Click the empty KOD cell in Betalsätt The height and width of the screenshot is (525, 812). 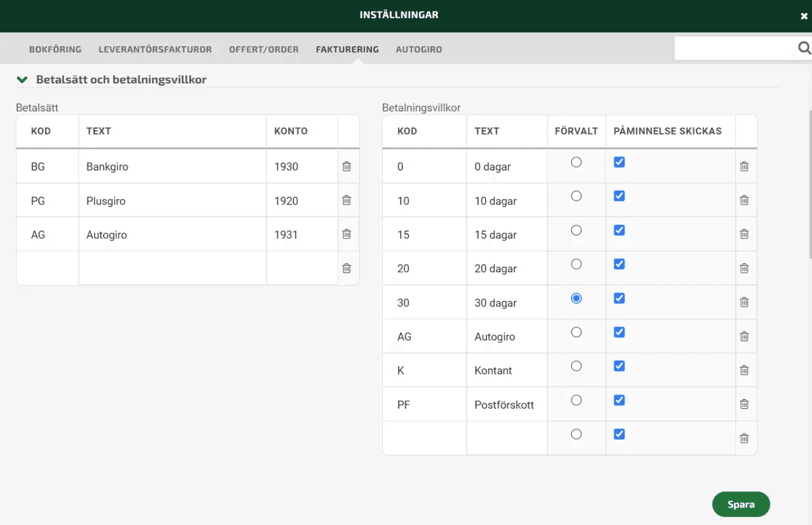point(47,268)
